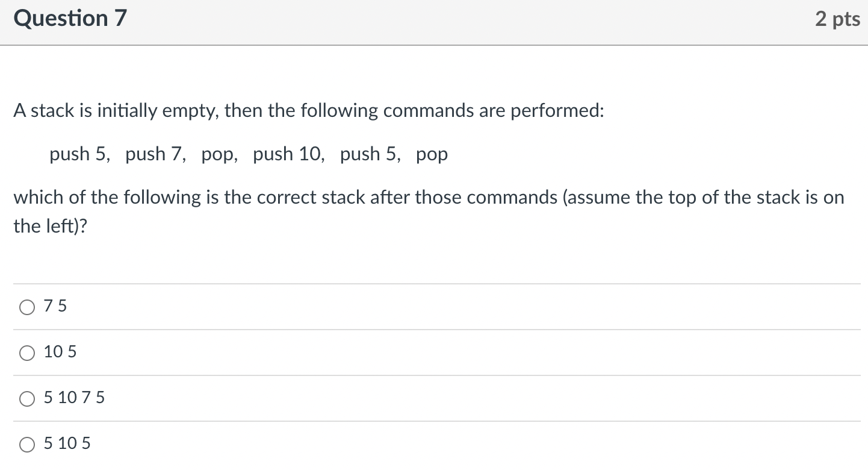The height and width of the screenshot is (470, 868).
Task: Choose the "10 5" radio button
Action: tap(27, 354)
